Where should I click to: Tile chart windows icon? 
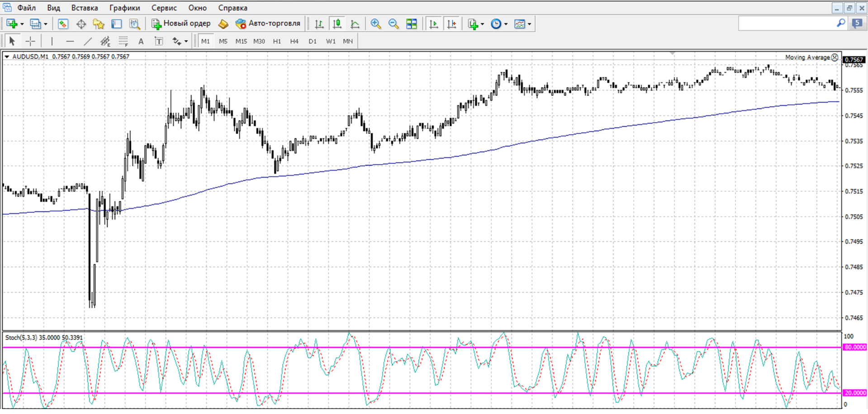(412, 24)
